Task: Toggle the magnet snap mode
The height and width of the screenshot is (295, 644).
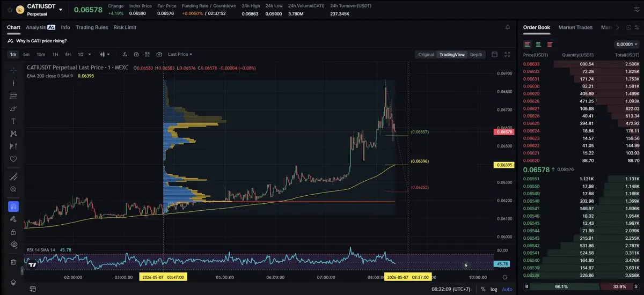Action: click(13, 206)
